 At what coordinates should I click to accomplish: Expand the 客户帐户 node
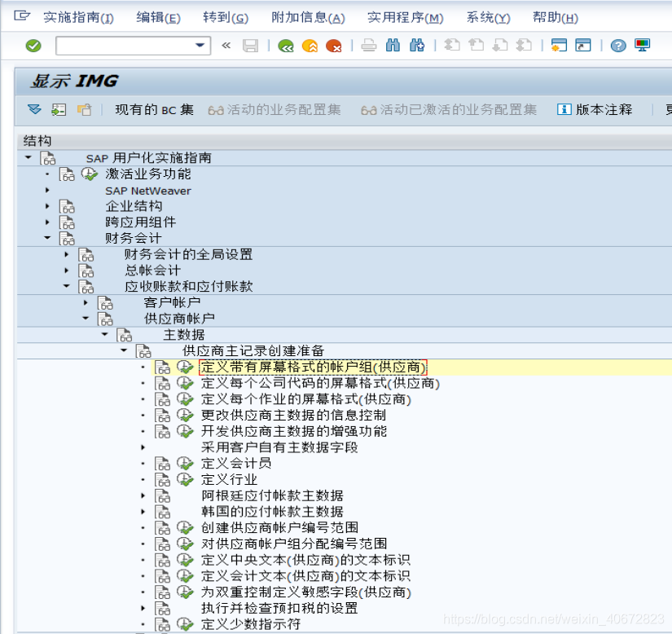click(86, 302)
